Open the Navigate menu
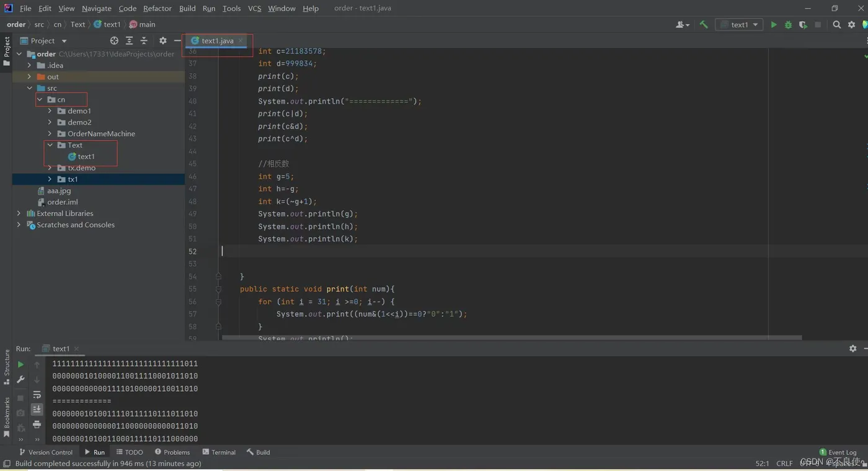The height and width of the screenshot is (471, 868). pos(97,8)
